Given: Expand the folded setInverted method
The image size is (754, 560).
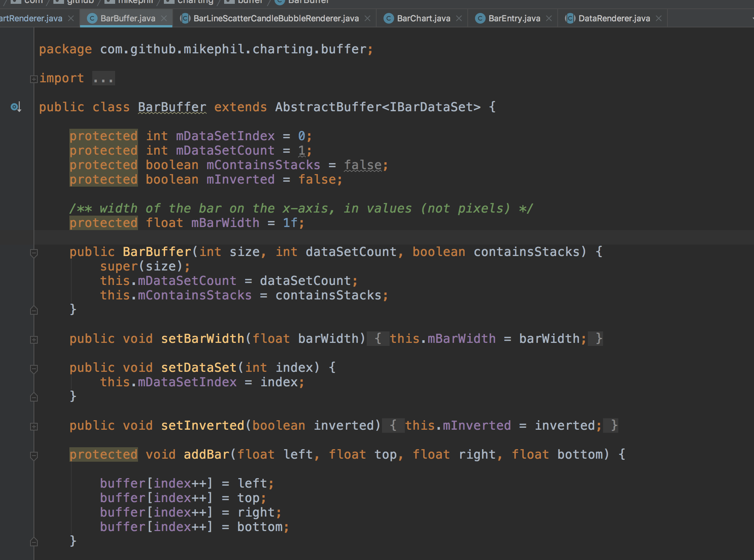Looking at the screenshot, I should (x=34, y=426).
